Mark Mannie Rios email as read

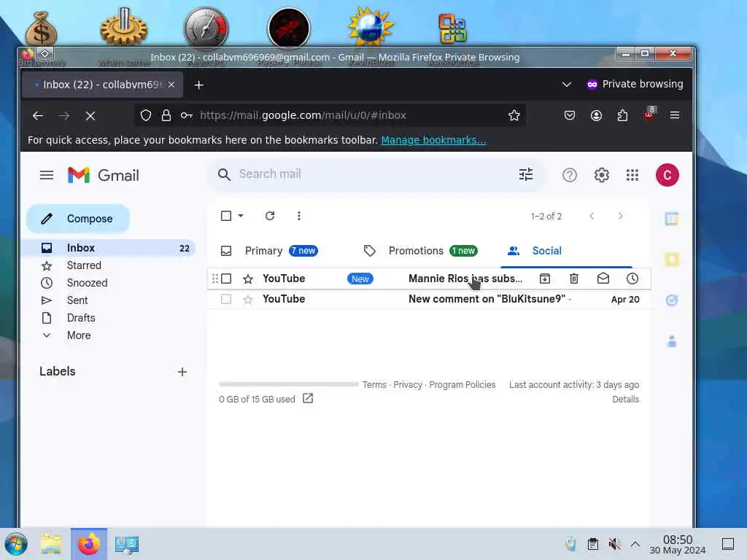603,279
